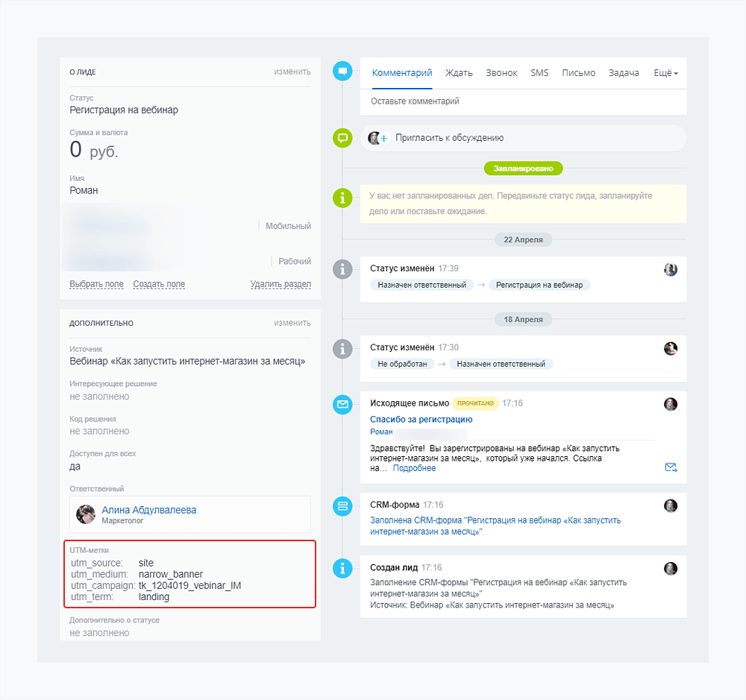Open the Заполнена CRM-форма link
The image size is (746, 700).
tap(495, 526)
